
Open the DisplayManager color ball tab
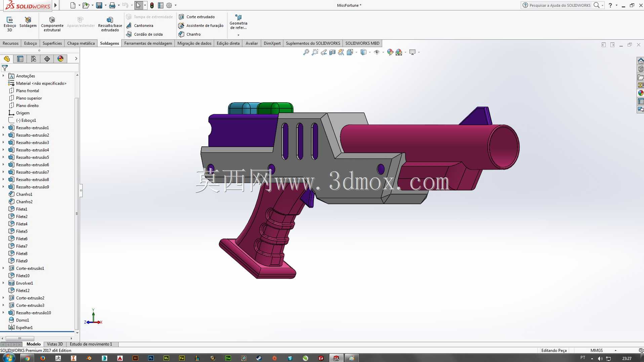(x=61, y=59)
